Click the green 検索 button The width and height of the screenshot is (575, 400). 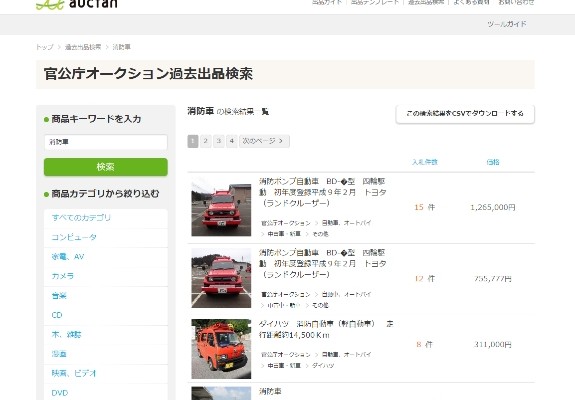[106, 167]
